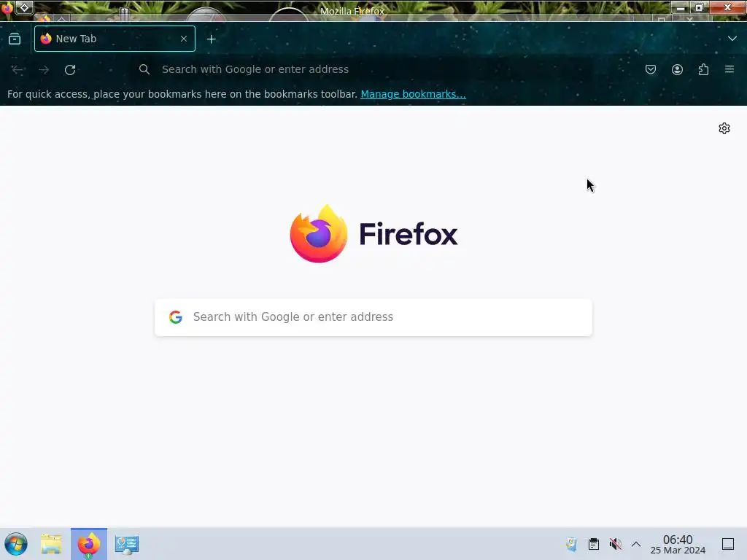Close the New Tab tab

pyautogui.click(x=184, y=39)
